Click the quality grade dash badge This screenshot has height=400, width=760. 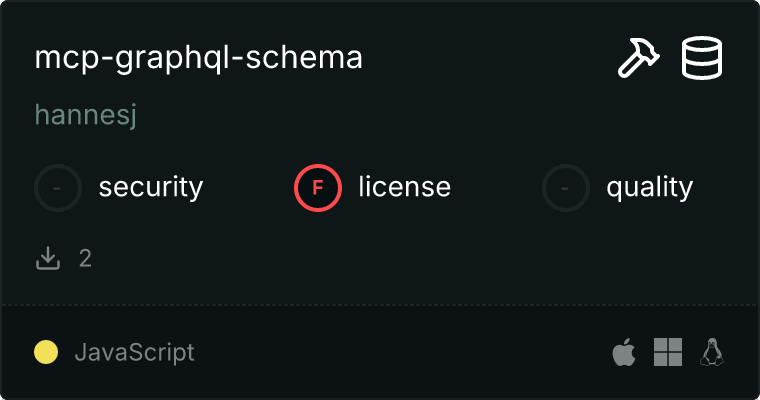click(x=566, y=187)
